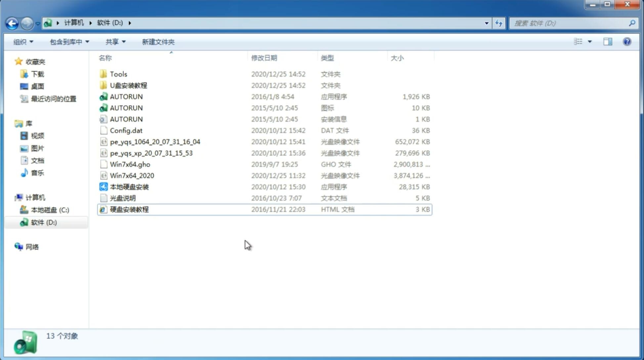Open Win7x64_2020 optical image file

[132, 176]
